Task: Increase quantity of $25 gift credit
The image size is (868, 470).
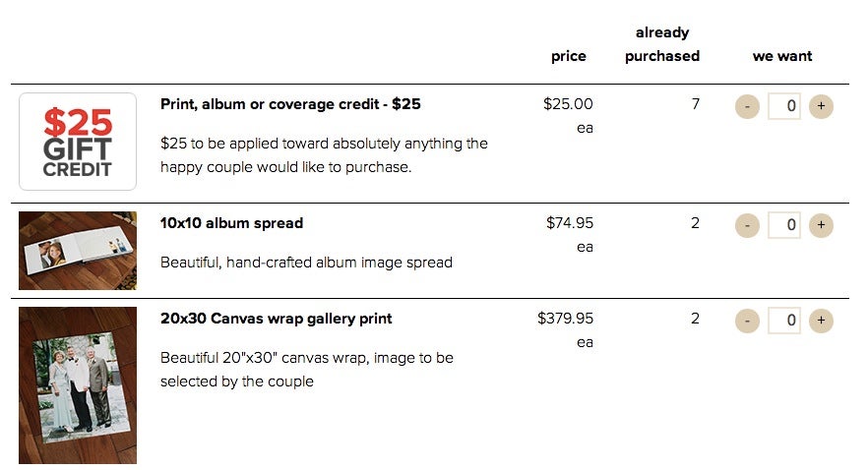Action: pos(821,106)
